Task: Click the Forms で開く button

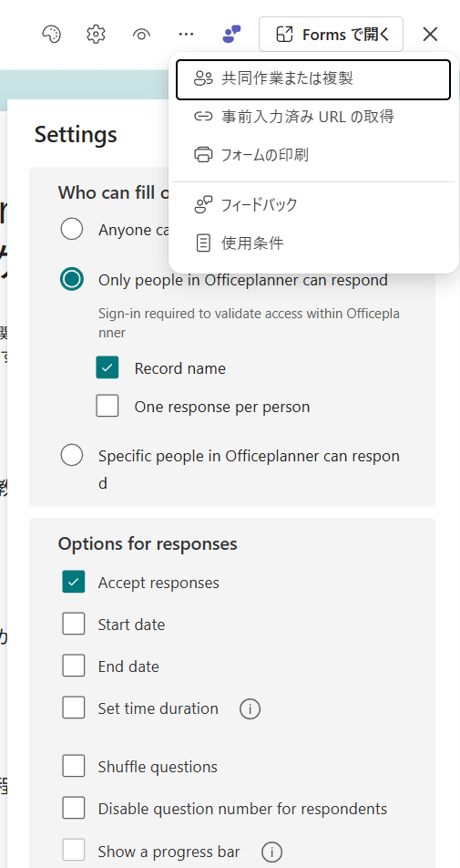Action: pyautogui.click(x=331, y=35)
